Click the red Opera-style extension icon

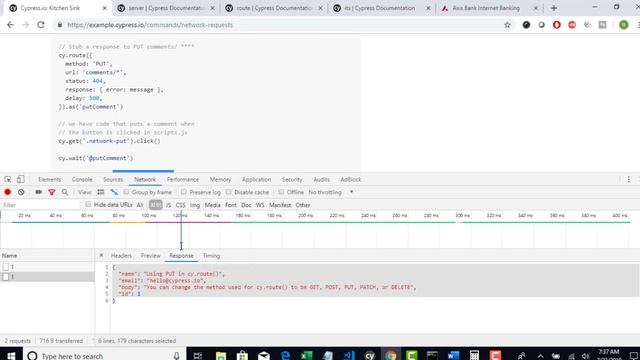(x=557, y=25)
